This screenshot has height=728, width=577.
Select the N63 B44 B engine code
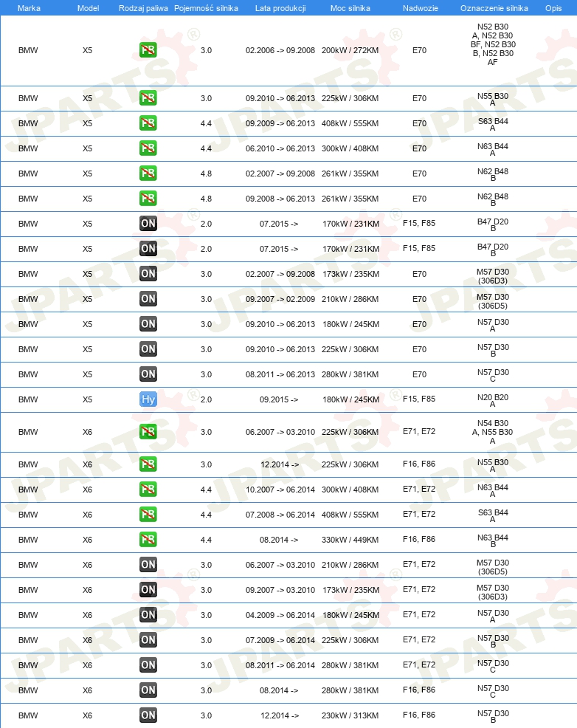493,540
